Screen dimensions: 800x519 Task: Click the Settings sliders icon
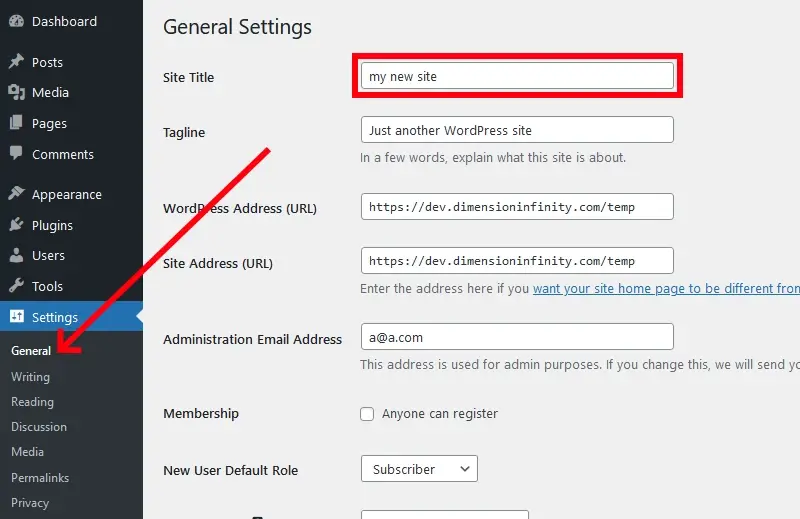tap(17, 316)
